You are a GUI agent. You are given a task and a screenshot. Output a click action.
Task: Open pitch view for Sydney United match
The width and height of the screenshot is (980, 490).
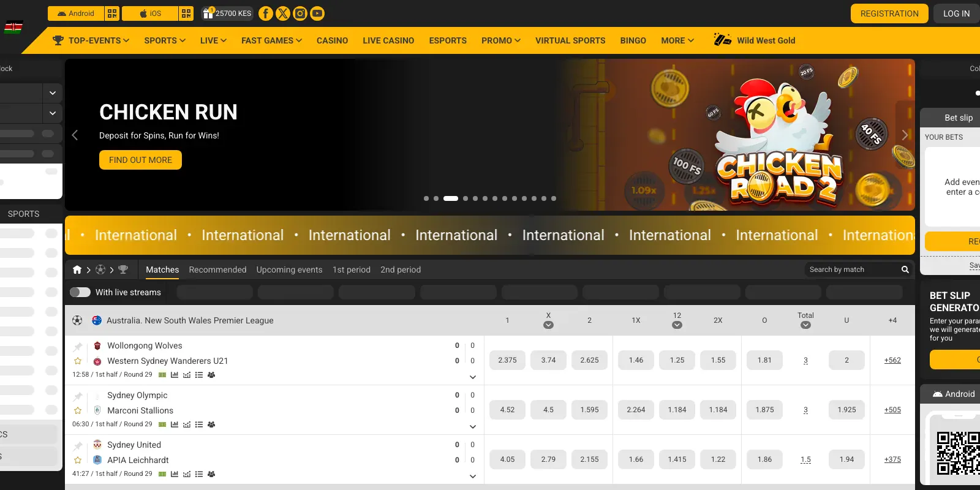162,474
